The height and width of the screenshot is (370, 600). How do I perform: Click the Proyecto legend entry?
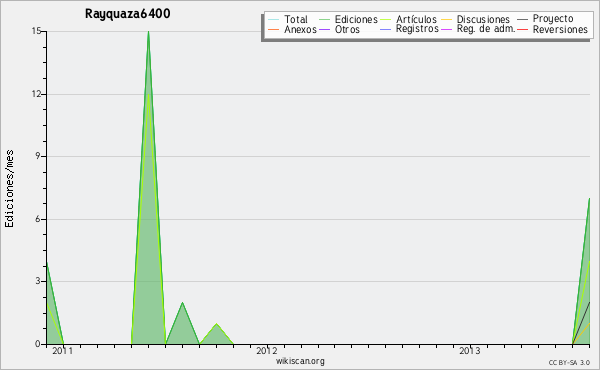(553, 19)
